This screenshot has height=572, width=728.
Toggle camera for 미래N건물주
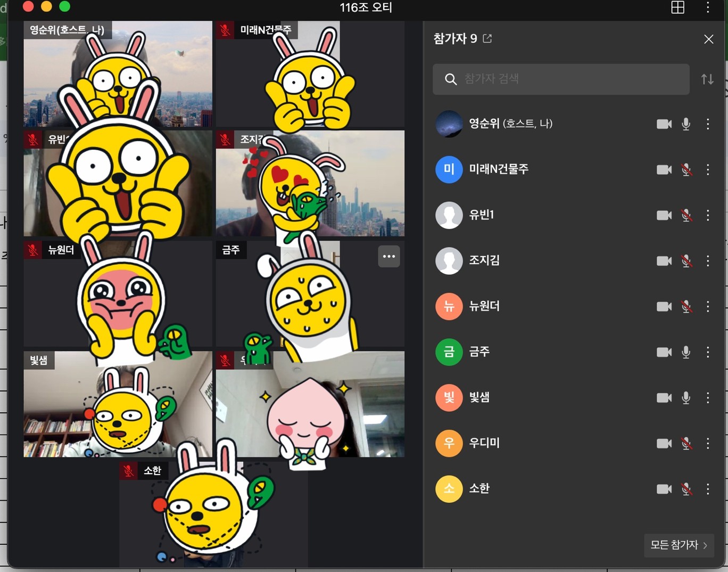(x=664, y=170)
